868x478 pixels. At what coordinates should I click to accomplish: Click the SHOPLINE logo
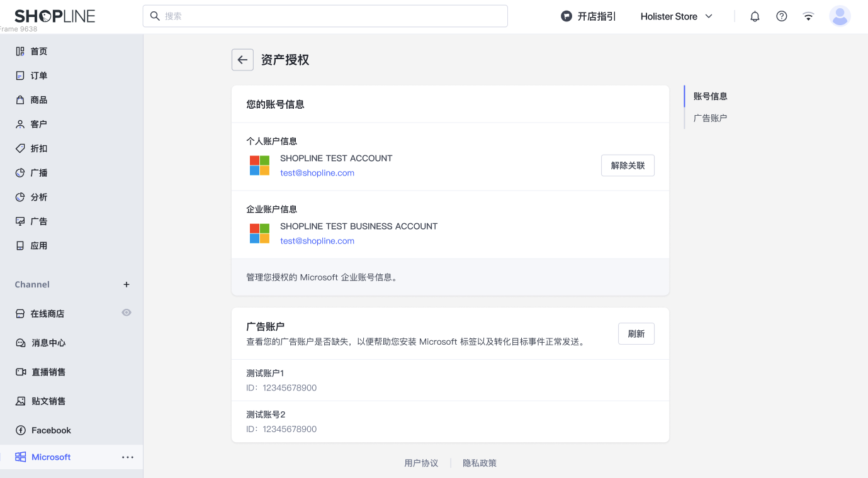pos(55,16)
